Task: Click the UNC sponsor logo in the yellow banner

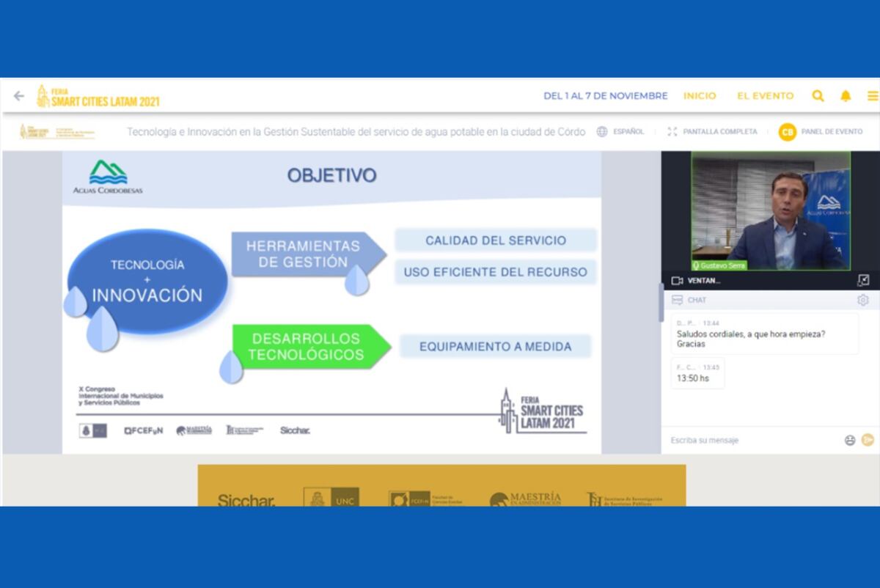Action: pos(331,497)
